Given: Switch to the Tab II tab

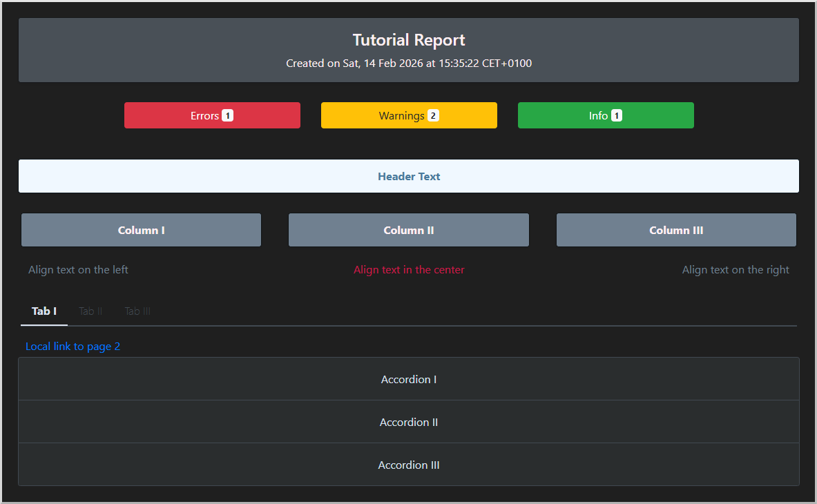Looking at the screenshot, I should coord(90,311).
